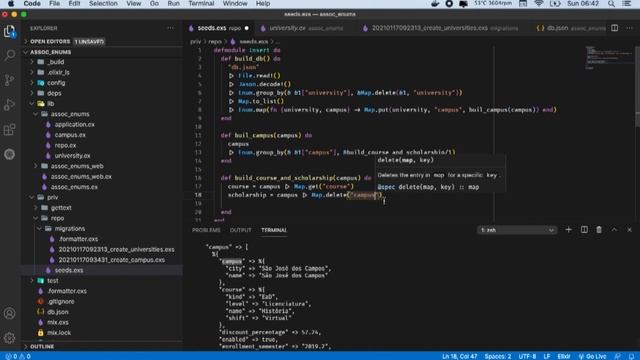Open Explorer more actions ellipsis
Viewport: 640px width, 360px height.
170,28
